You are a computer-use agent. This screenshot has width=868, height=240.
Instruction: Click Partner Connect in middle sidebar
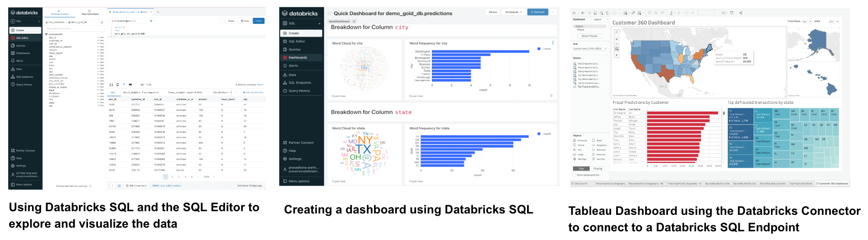(301, 143)
